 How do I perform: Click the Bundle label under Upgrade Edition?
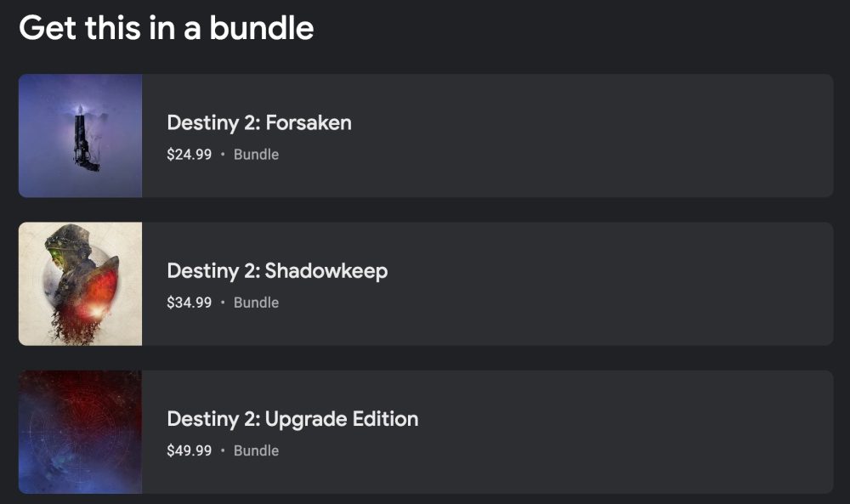256,450
